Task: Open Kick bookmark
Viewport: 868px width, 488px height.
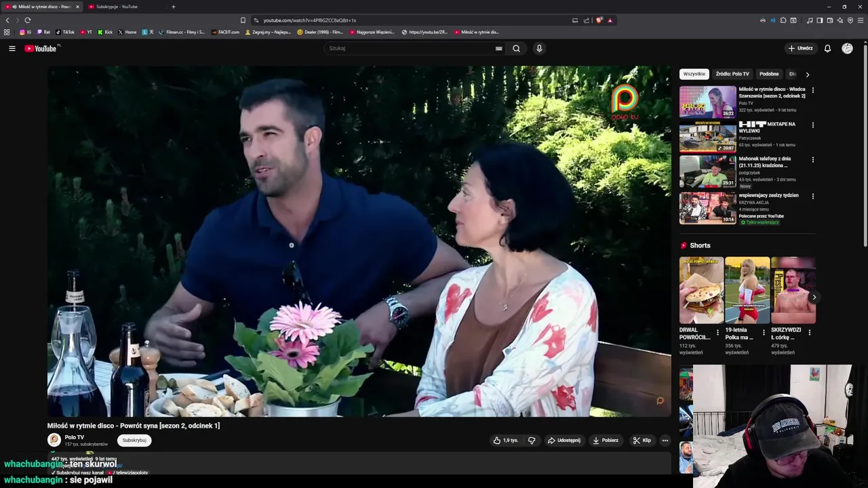Action: 105,32
